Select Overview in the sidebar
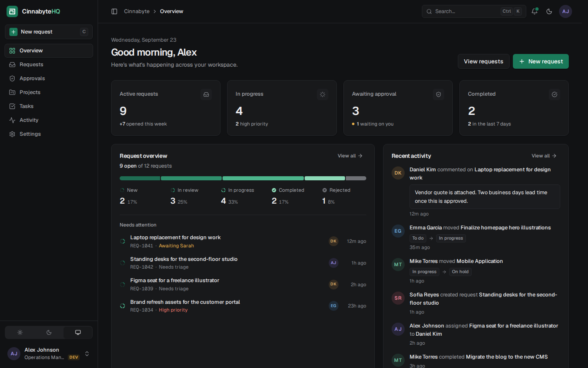This screenshot has height=368, width=588. [49, 51]
